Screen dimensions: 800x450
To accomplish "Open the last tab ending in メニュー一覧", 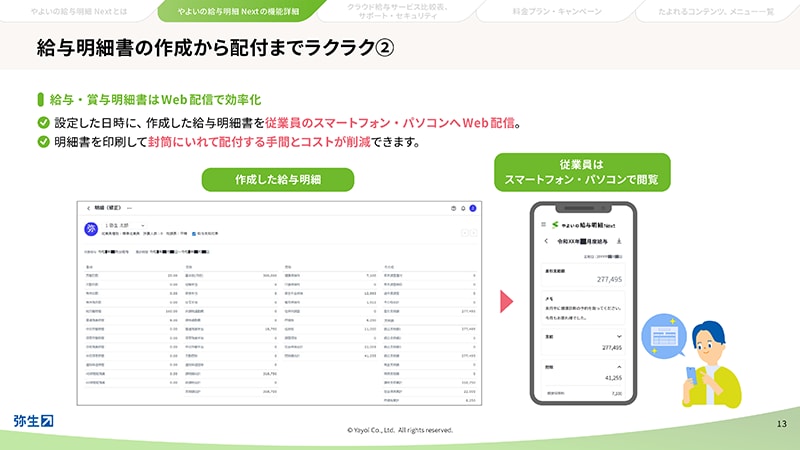I will pyautogui.click(x=715, y=11).
